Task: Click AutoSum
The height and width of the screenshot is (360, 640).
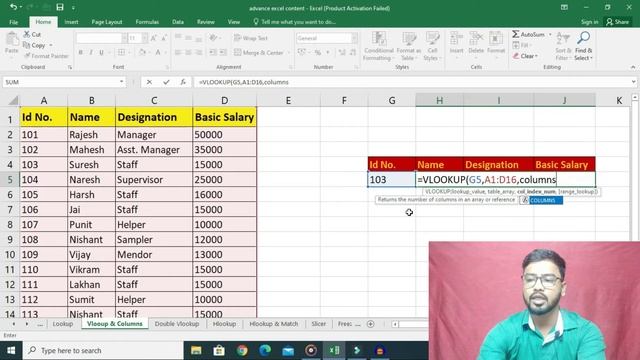Action: pyautogui.click(x=528, y=34)
